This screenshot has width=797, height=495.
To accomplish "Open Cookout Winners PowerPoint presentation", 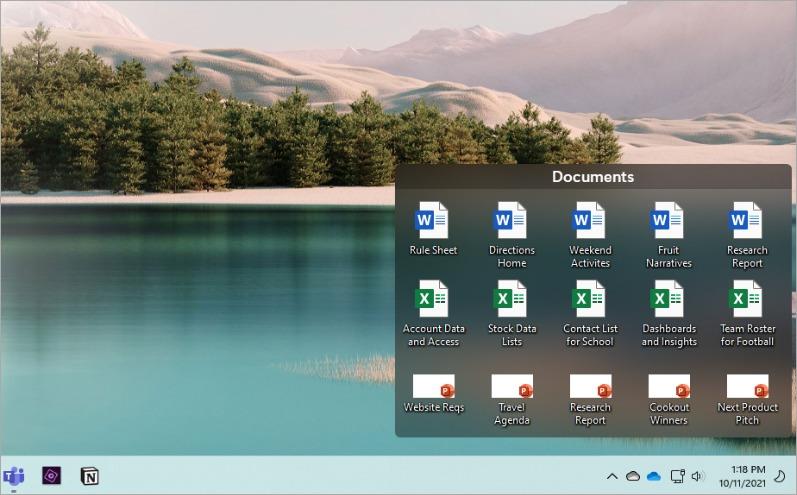I will click(x=668, y=399).
